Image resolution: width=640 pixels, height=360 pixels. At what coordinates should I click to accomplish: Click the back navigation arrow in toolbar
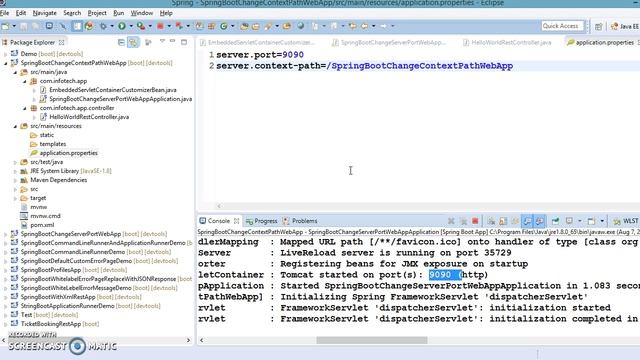coord(364,26)
